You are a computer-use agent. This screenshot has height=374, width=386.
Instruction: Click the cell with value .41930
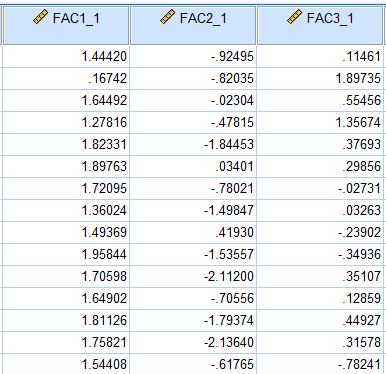[193, 233]
